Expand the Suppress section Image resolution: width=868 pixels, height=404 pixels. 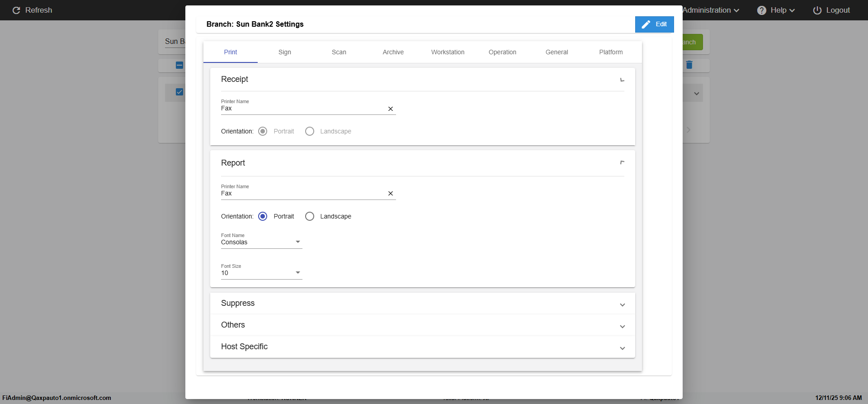(622, 305)
